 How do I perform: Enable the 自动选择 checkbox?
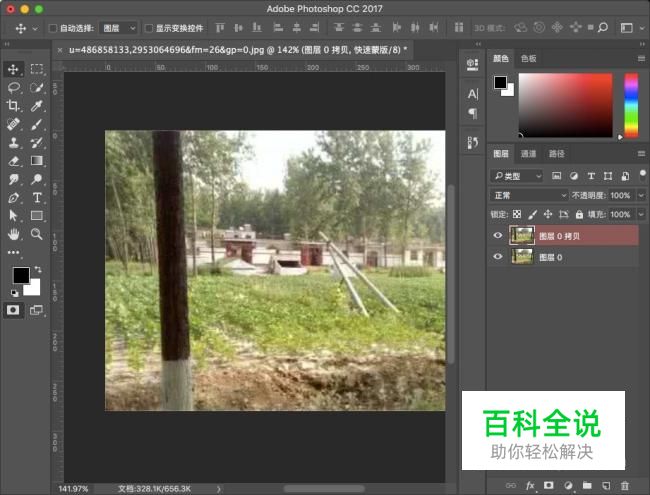(53, 28)
